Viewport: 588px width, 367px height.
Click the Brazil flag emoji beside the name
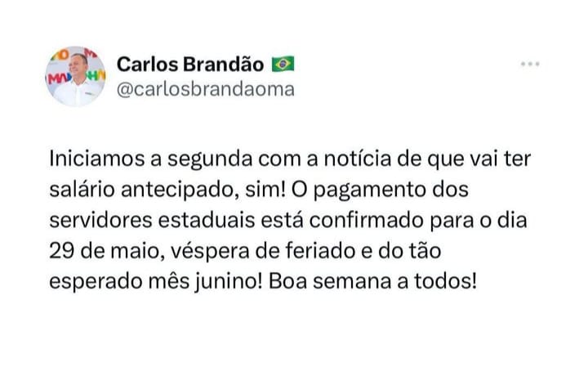pyautogui.click(x=283, y=65)
